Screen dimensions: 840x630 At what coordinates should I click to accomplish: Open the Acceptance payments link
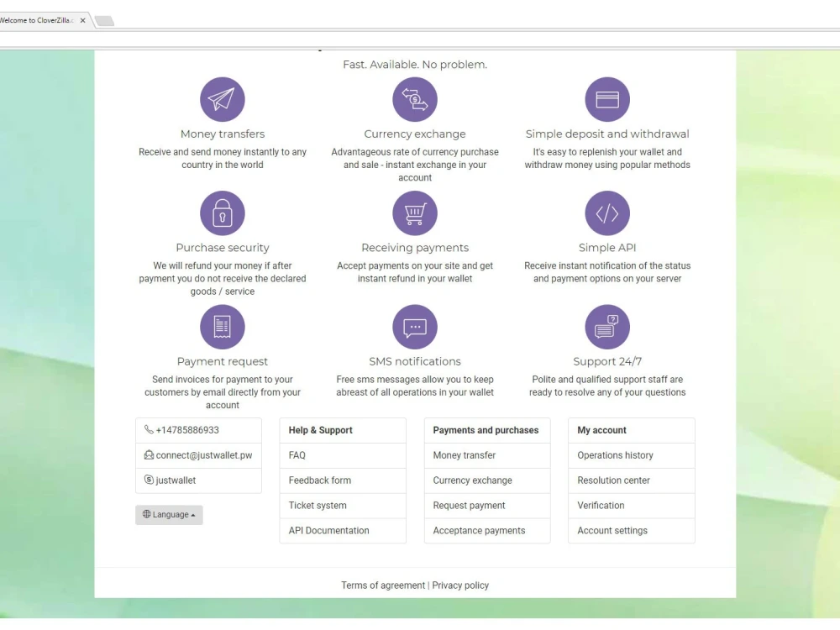click(x=487, y=531)
